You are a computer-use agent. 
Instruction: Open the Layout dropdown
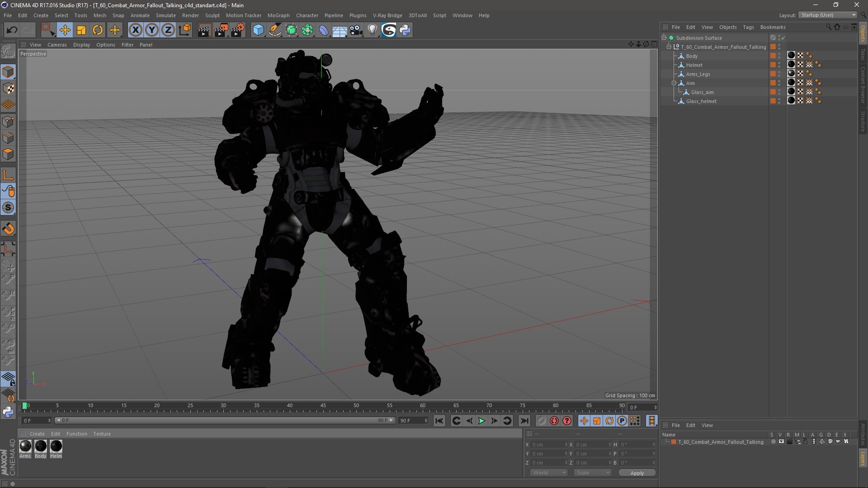tap(828, 15)
